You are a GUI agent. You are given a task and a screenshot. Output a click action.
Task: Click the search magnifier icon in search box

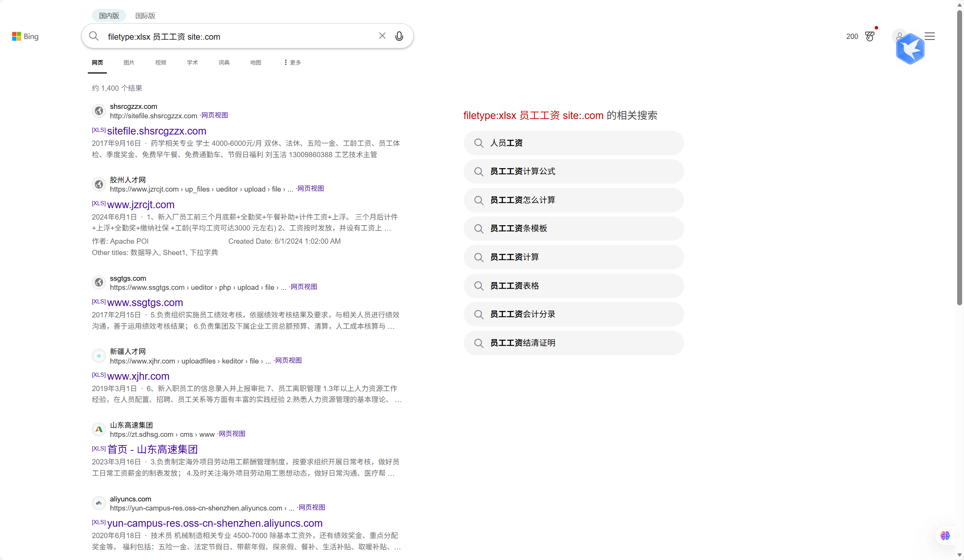coord(94,36)
